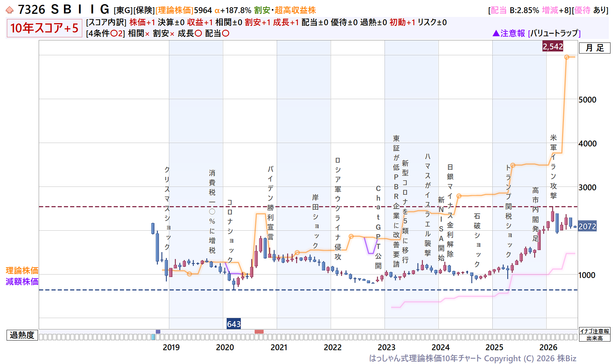Click the circle marker at the 5964 theoretical price peak
Screen dimensions: 615x364
point(567,57)
